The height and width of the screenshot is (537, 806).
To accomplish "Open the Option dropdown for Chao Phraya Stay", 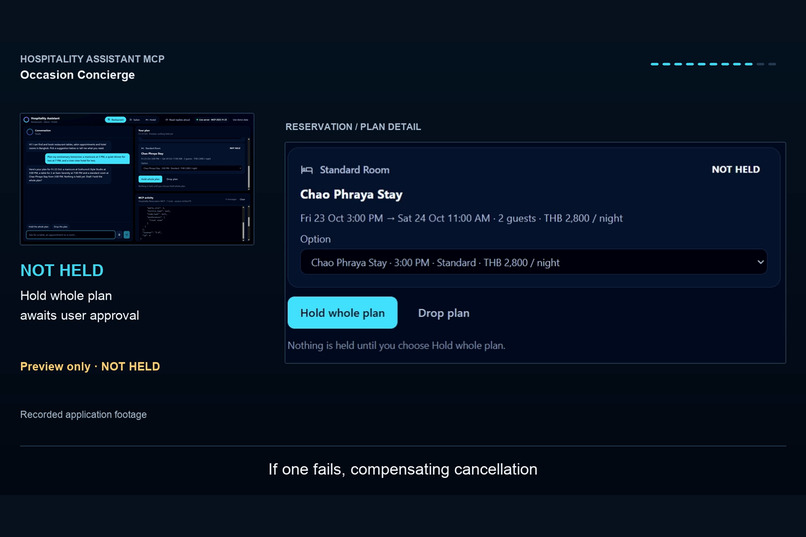I will [534, 262].
